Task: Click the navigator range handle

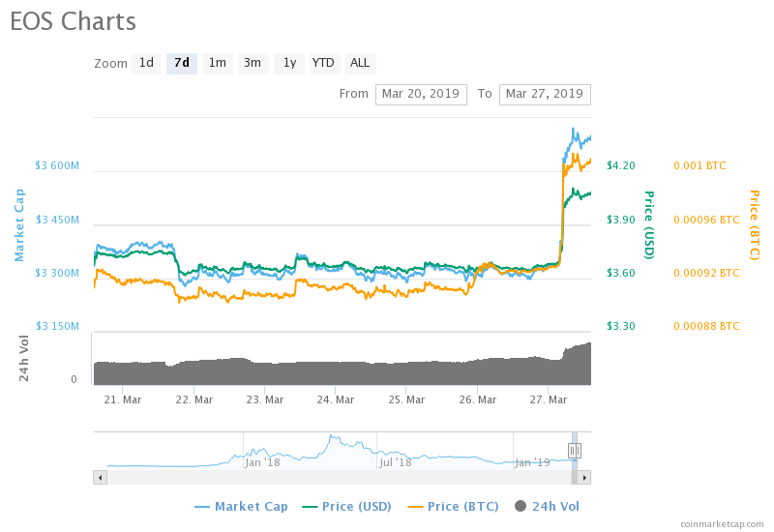Action: click(574, 451)
